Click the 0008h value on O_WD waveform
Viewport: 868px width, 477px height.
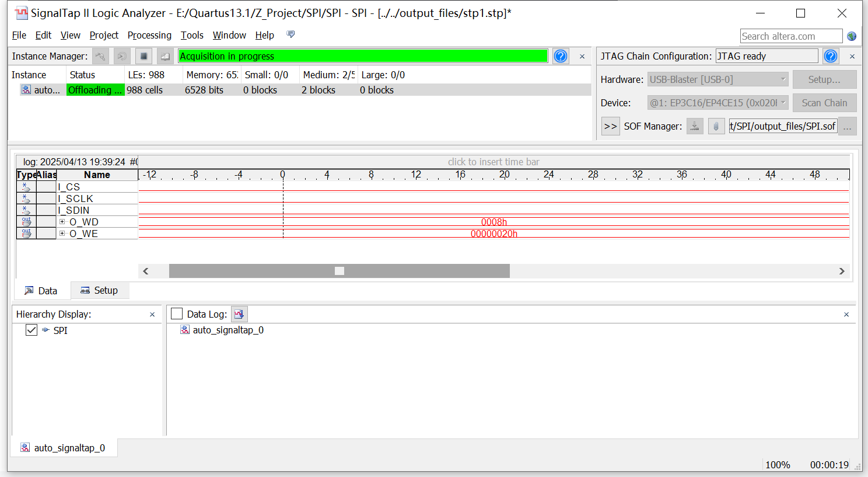pyautogui.click(x=494, y=222)
